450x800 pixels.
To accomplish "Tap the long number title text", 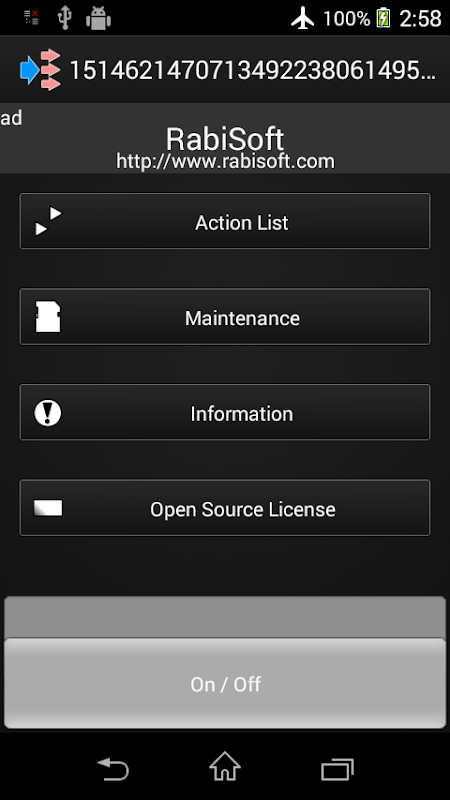I will tap(253, 70).
